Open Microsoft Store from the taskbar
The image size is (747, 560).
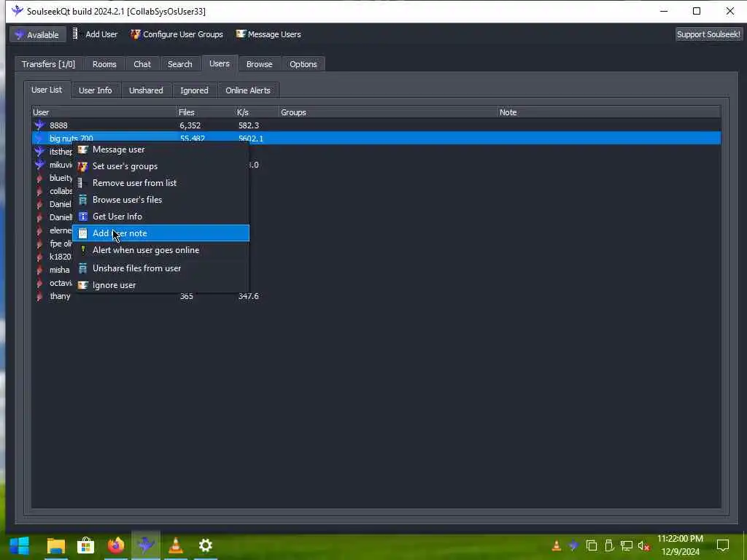(x=86, y=545)
